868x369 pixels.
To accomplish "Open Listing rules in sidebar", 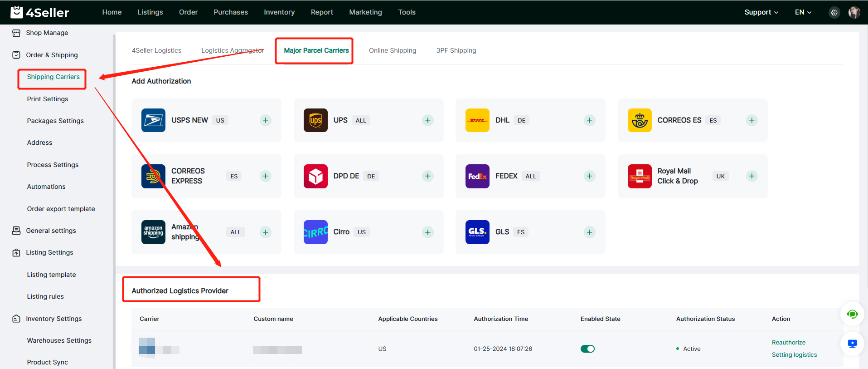I will tap(45, 296).
